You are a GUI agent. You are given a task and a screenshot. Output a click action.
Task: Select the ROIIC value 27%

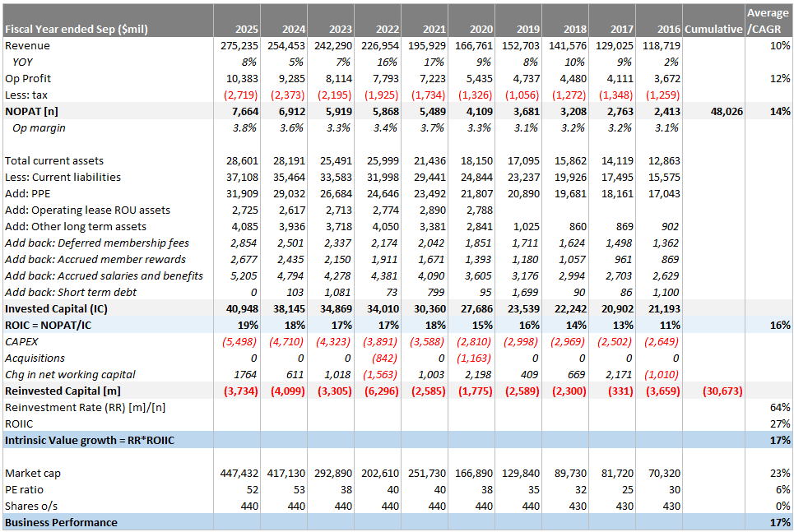click(x=780, y=423)
